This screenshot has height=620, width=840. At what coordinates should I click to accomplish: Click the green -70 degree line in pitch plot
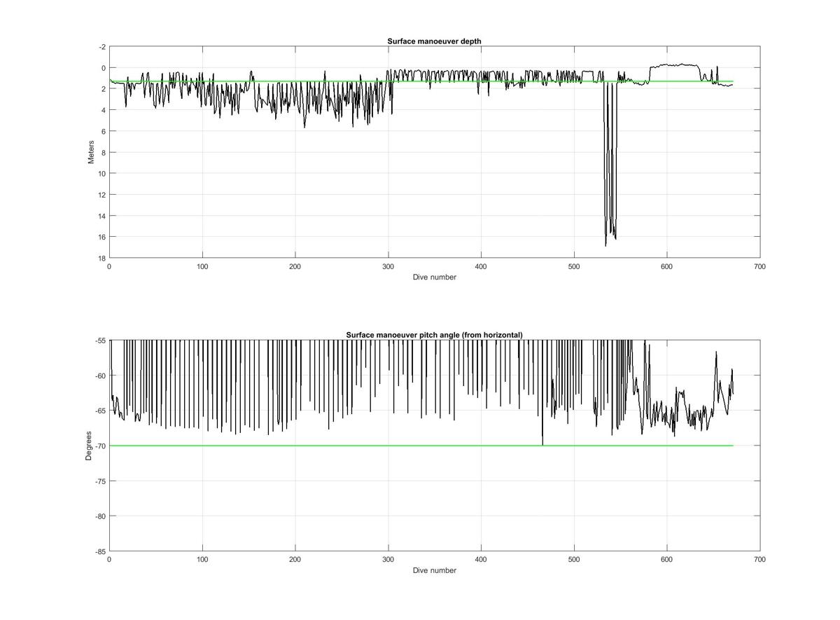420,446
